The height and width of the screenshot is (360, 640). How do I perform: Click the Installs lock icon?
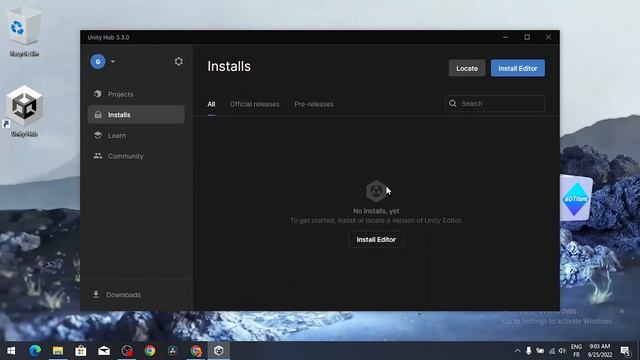click(98, 115)
